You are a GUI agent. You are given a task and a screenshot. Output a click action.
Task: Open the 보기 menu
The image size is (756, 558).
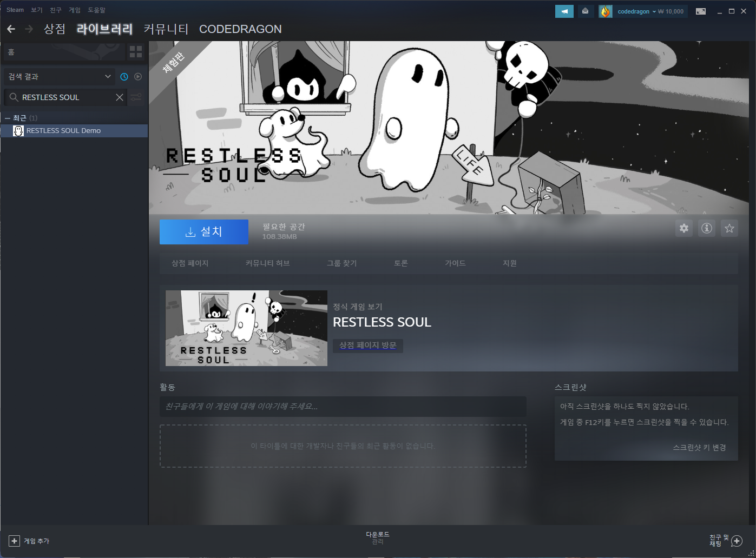(x=37, y=10)
